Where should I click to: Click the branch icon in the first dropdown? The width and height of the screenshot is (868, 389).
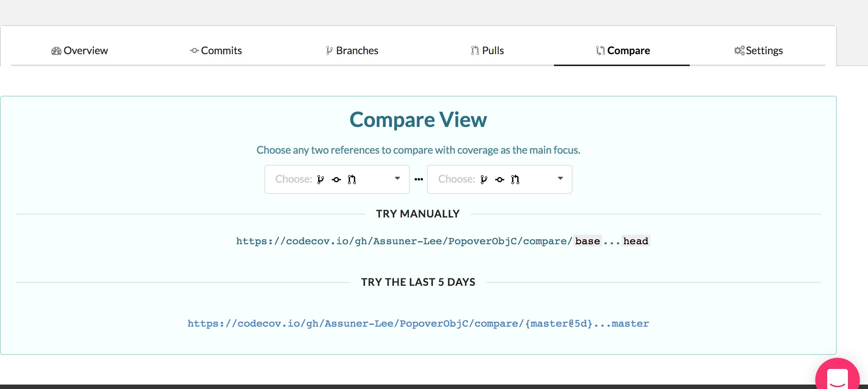[x=321, y=180]
